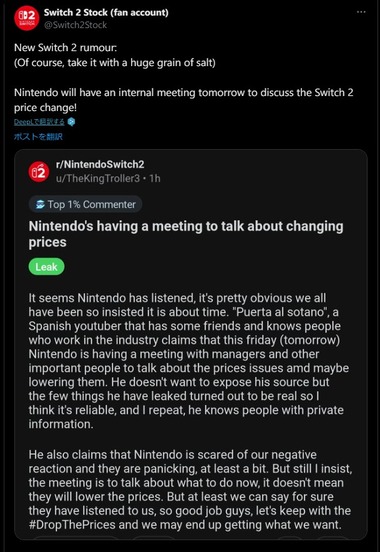Open the Switch 2 Stock display name
This screenshot has height=552, width=380.
pos(106,12)
